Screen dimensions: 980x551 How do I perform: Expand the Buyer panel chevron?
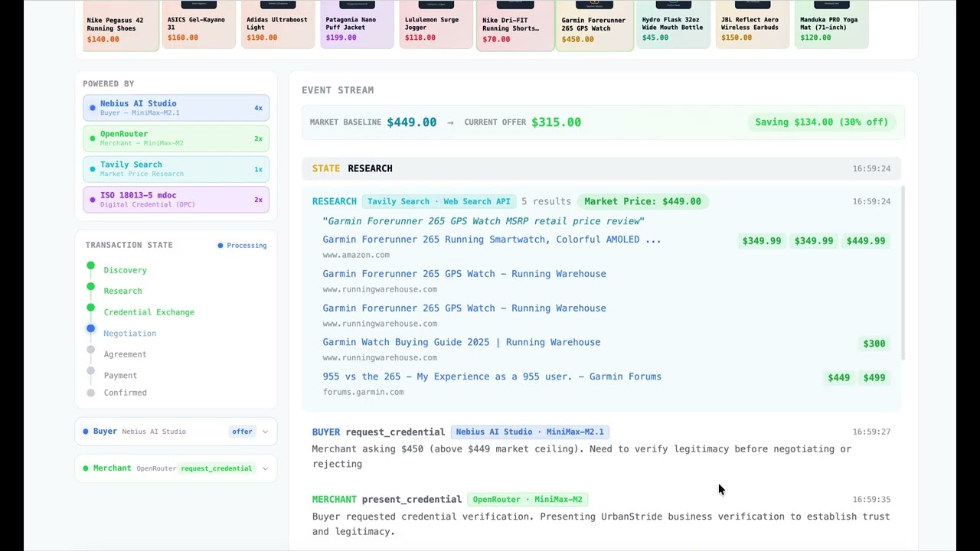[x=265, y=432]
